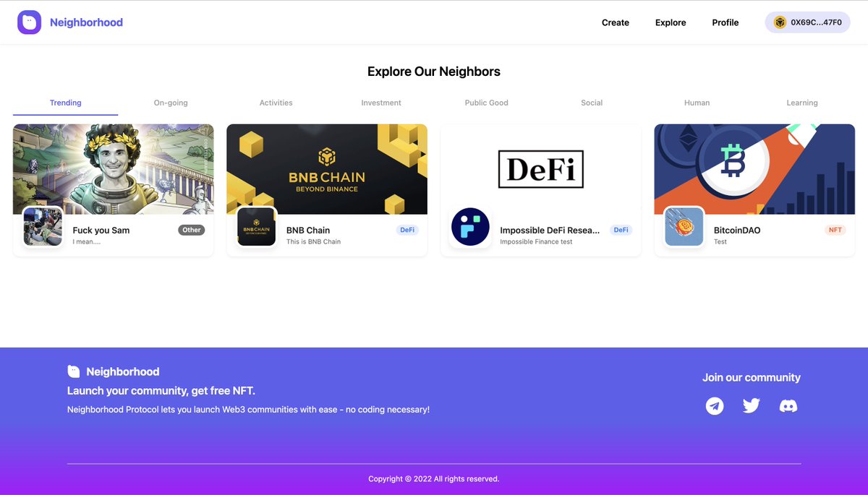The width and height of the screenshot is (868, 495).
Task: Open the Discord community icon
Action: 788,406
